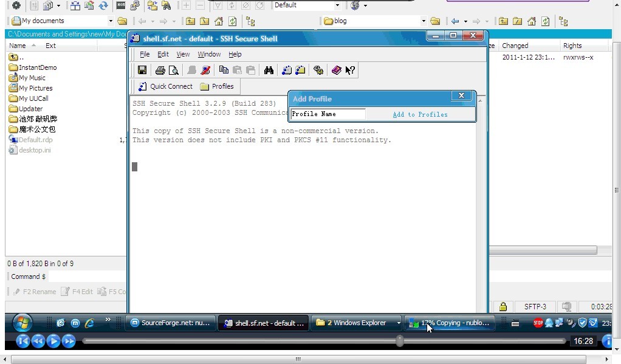Image resolution: width=621 pixels, height=364 pixels.
Task: Go to home directory in remote panel
Action: click(532, 21)
